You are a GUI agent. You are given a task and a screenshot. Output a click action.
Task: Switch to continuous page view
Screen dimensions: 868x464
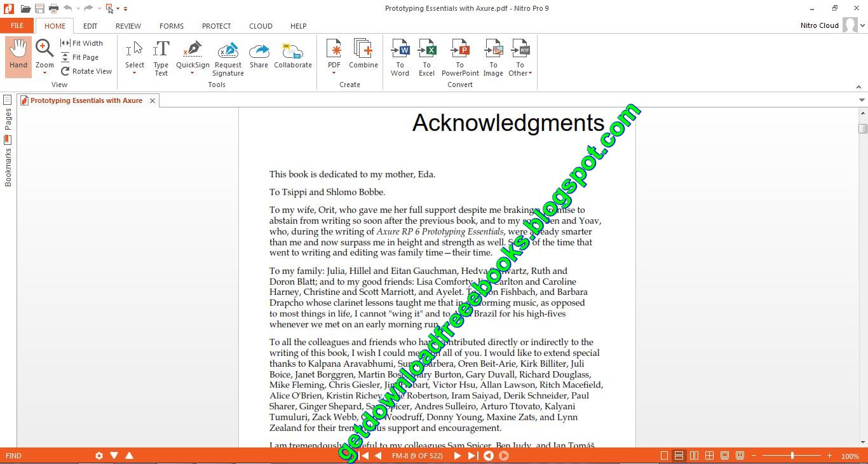coord(679,456)
